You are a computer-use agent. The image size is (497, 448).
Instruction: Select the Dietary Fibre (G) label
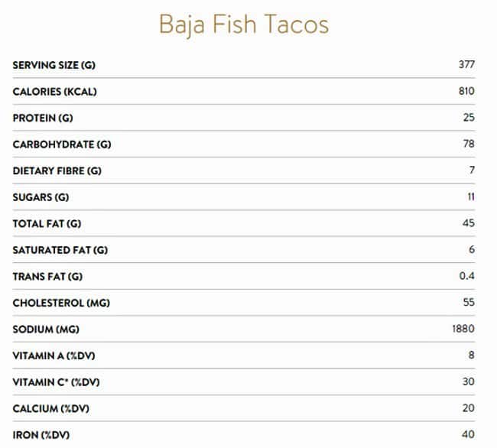coord(57,170)
